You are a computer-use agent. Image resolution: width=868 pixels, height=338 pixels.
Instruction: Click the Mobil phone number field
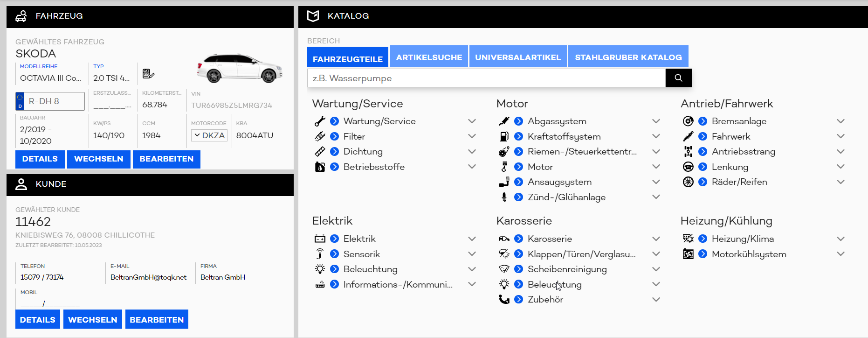coord(50,303)
